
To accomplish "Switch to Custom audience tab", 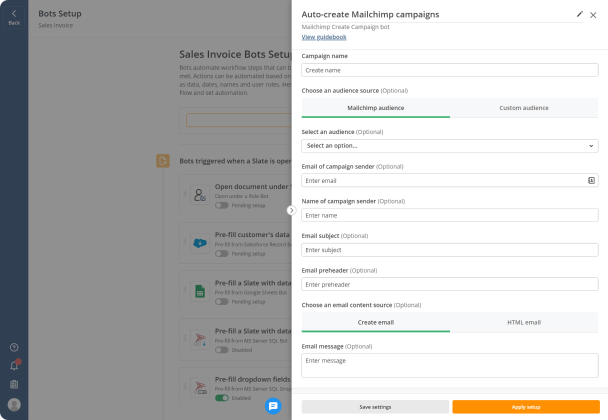I will (524, 108).
